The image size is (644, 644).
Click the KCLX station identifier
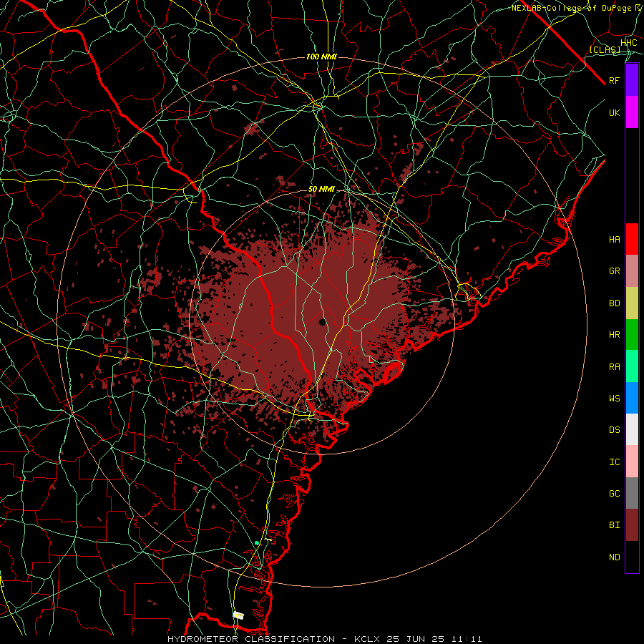[x=367, y=639]
